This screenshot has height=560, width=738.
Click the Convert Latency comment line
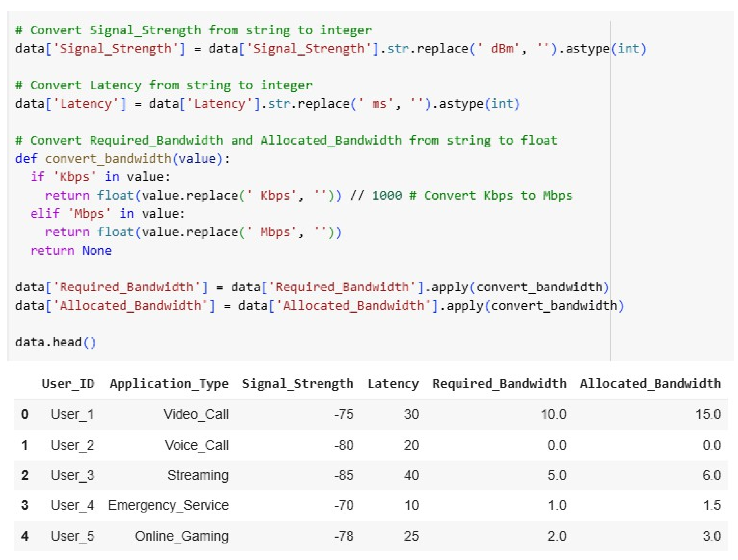pyautogui.click(x=164, y=85)
